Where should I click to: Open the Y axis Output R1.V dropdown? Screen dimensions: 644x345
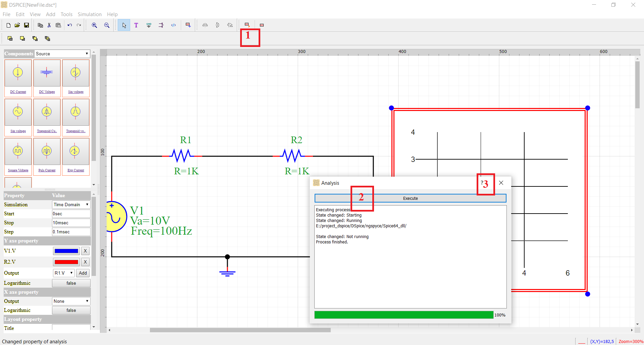click(x=64, y=273)
